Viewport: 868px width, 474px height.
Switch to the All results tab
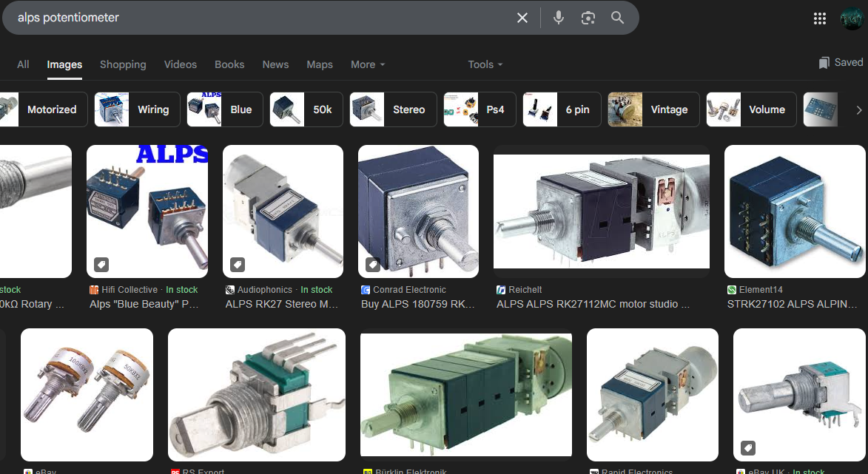coord(23,65)
